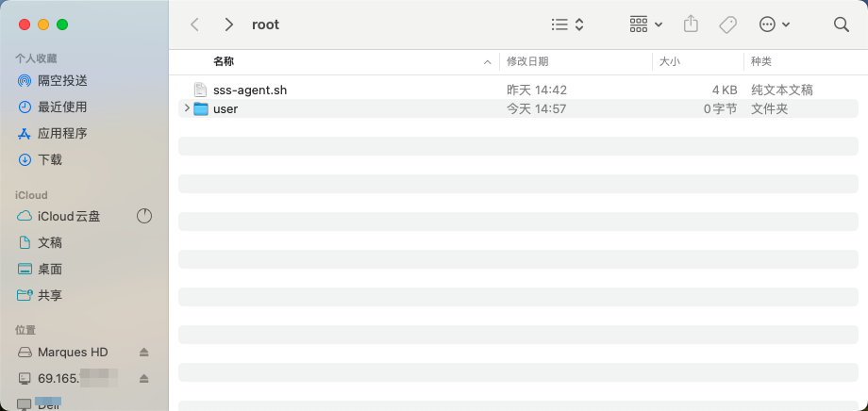Click the Share icon in toolbar
868x411 pixels.
tap(692, 25)
